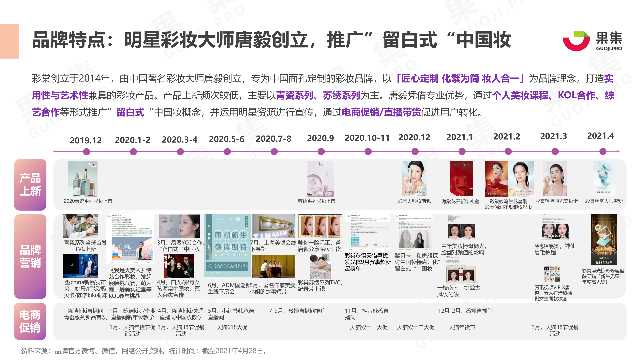
Task: Click the 2020.9 timeline dot
Action: tap(321, 152)
